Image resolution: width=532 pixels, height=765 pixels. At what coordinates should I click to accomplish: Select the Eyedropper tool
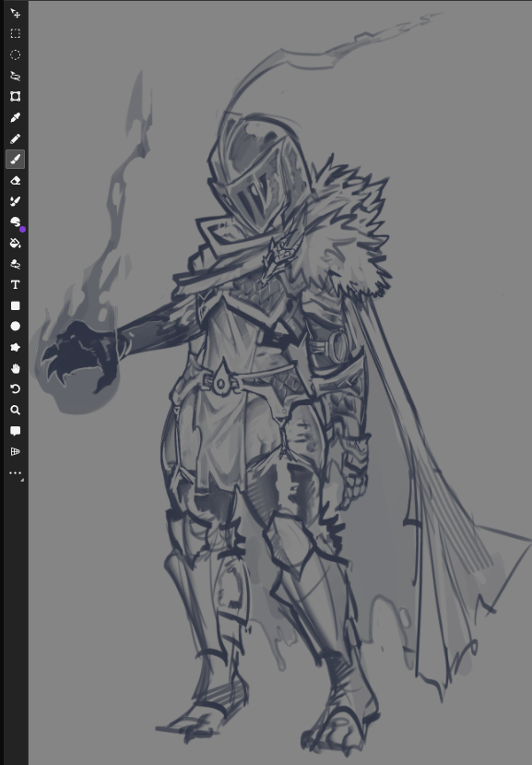tap(15, 117)
